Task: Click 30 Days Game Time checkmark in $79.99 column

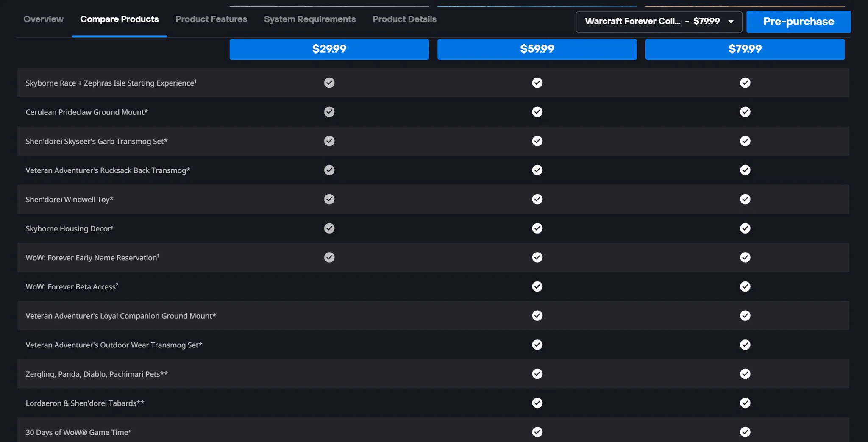Action: click(745, 432)
